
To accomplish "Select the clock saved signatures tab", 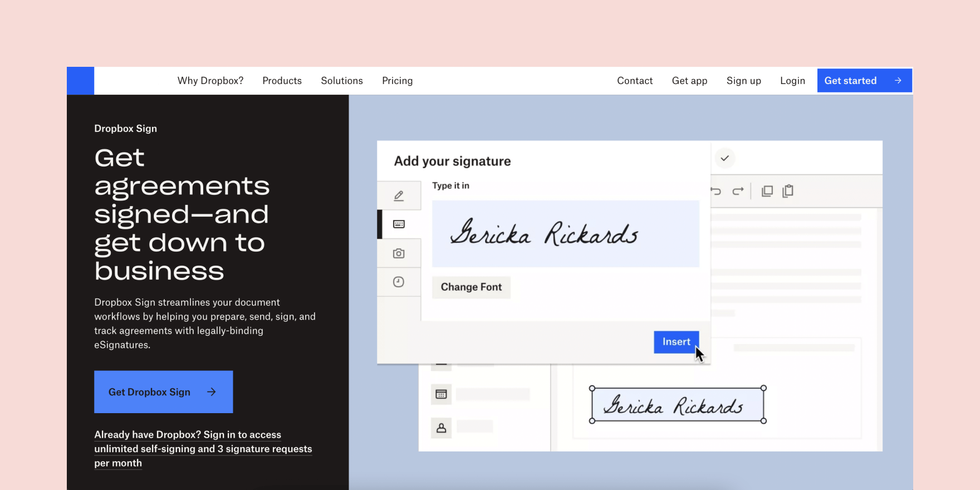I will coord(399,282).
